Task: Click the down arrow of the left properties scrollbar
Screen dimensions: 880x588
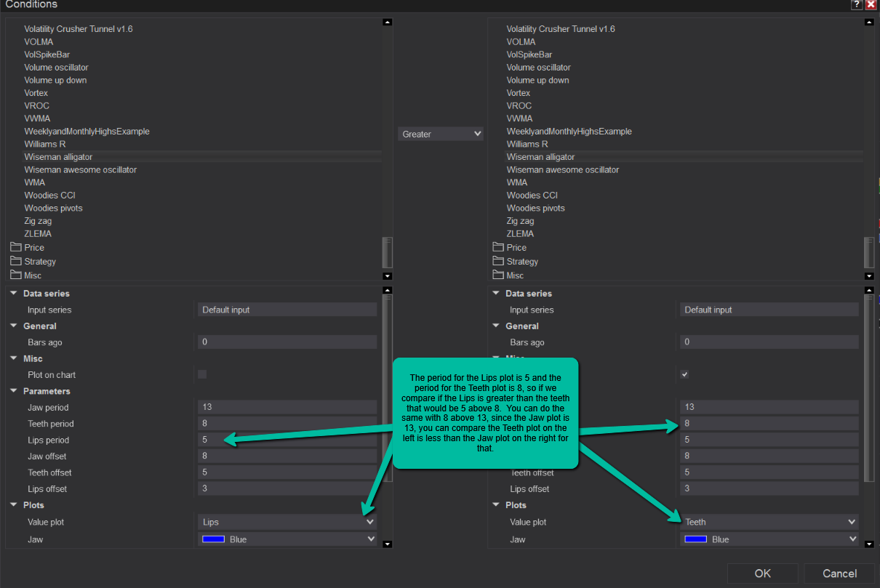Action: [387, 544]
